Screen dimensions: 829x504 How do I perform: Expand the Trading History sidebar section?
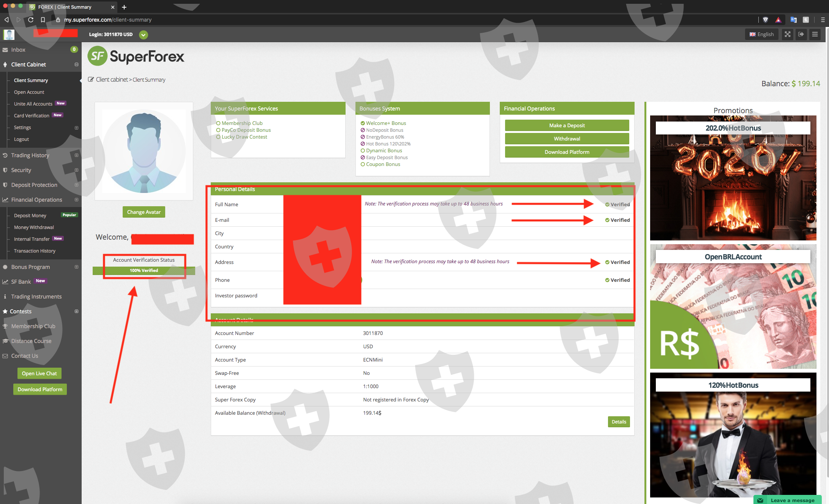(76, 155)
